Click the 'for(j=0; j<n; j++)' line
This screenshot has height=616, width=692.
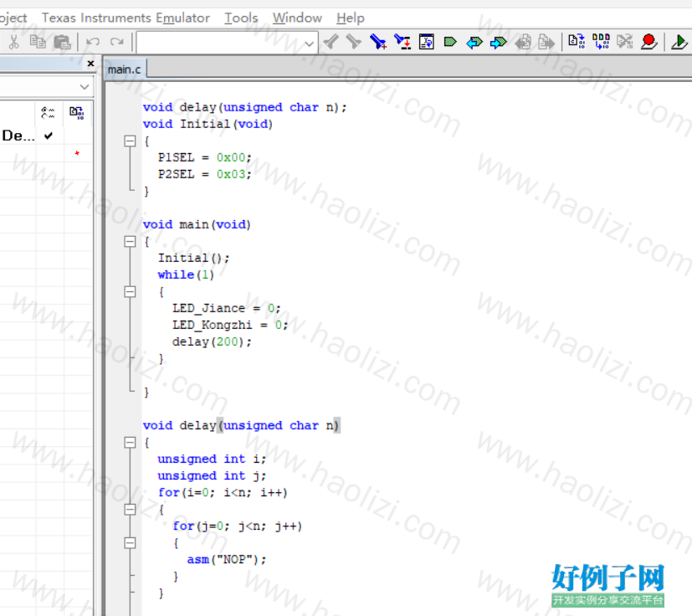point(238,526)
